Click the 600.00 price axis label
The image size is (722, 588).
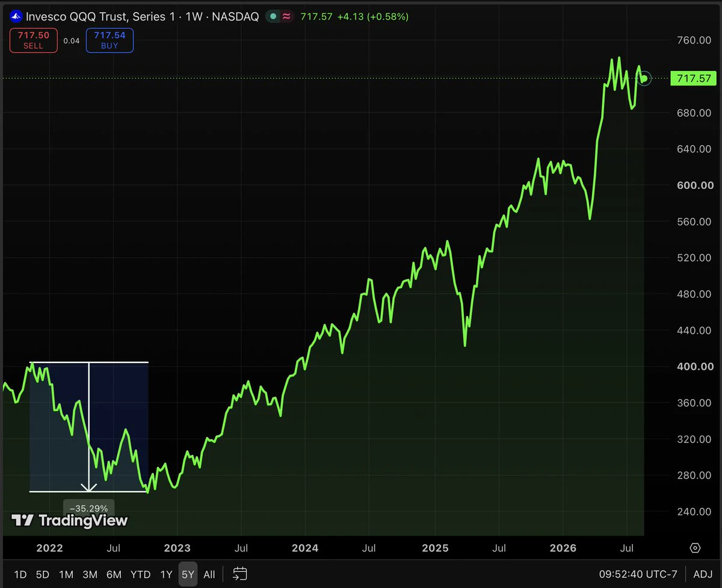[695, 185]
